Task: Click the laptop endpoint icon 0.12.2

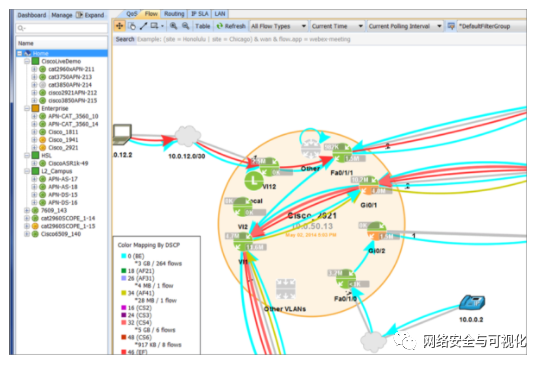Action: [122, 135]
